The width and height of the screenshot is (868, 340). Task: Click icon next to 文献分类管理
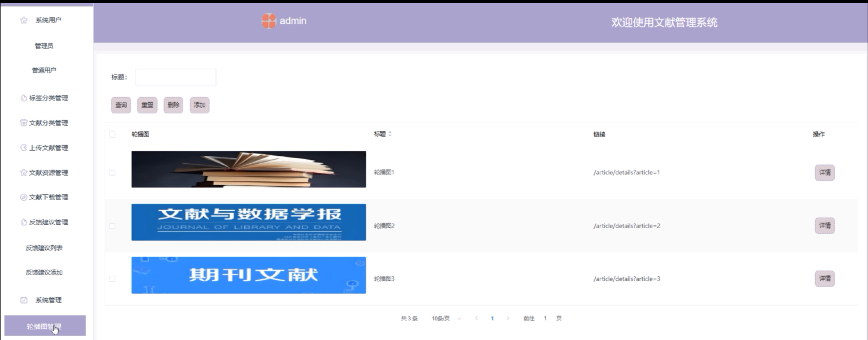(23, 123)
